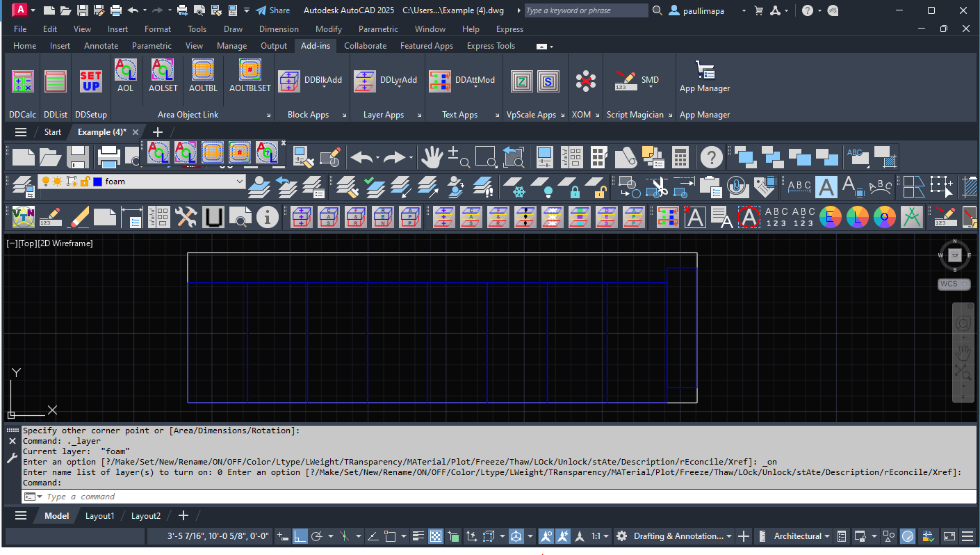Open Drafting & Annotation workspace dropdown

(x=683, y=536)
